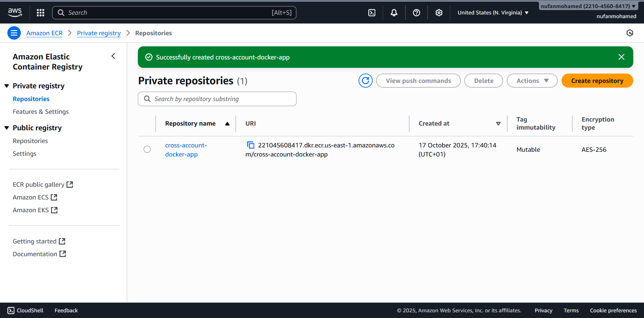The width and height of the screenshot is (644, 318).
Task: Open the region selector United States (N. Virginia)
Action: 493,13
